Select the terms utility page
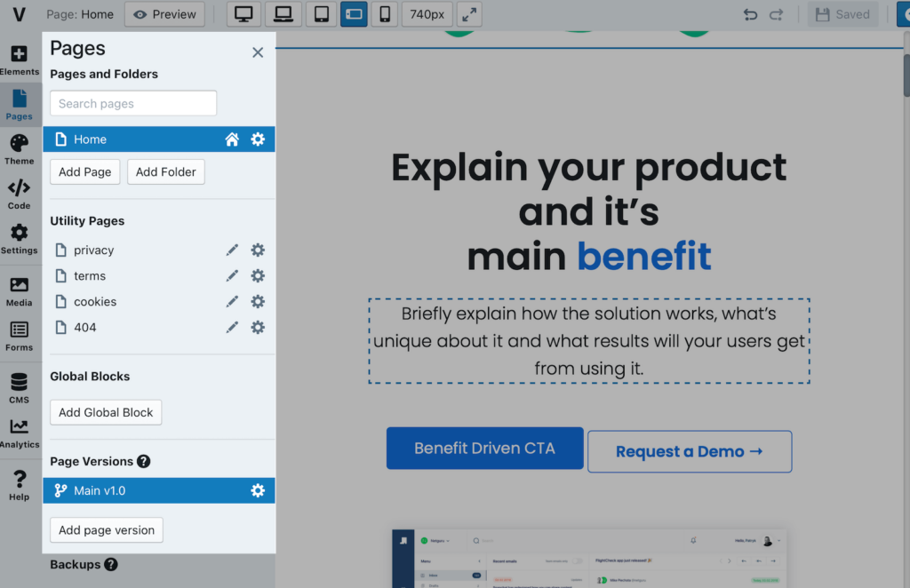The image size is (910, 588). 90,276
